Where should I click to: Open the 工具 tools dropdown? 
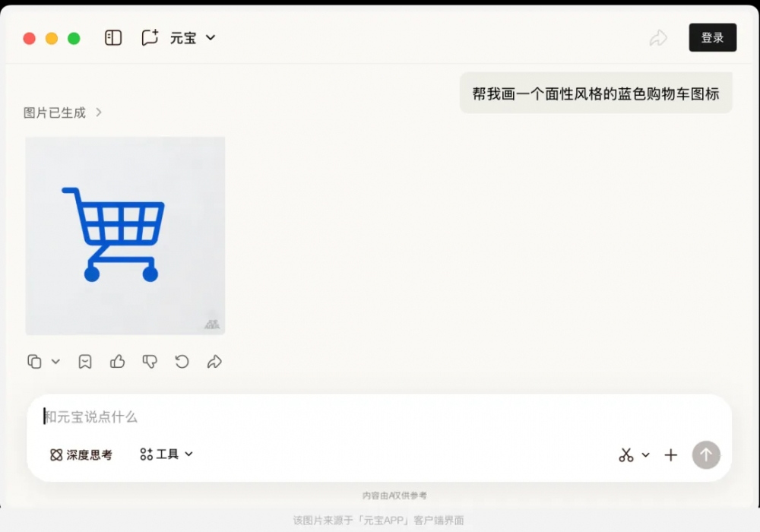[166, 454]
